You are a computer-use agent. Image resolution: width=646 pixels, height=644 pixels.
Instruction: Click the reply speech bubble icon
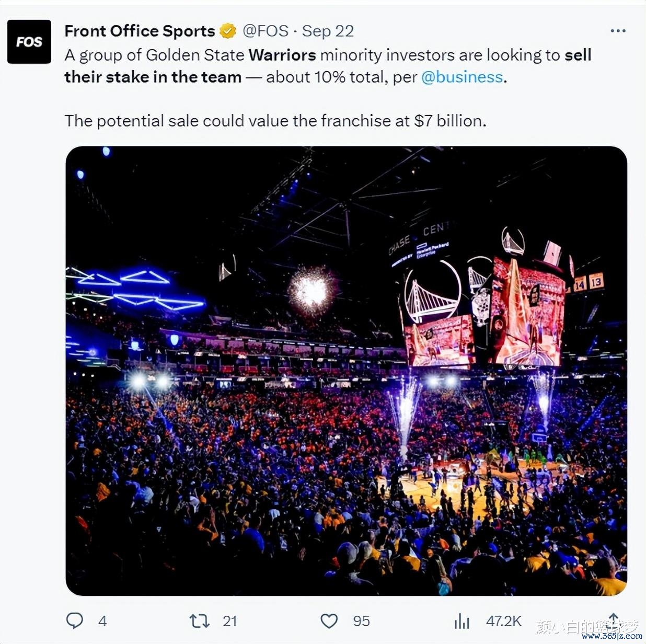[x=75, y=620]
